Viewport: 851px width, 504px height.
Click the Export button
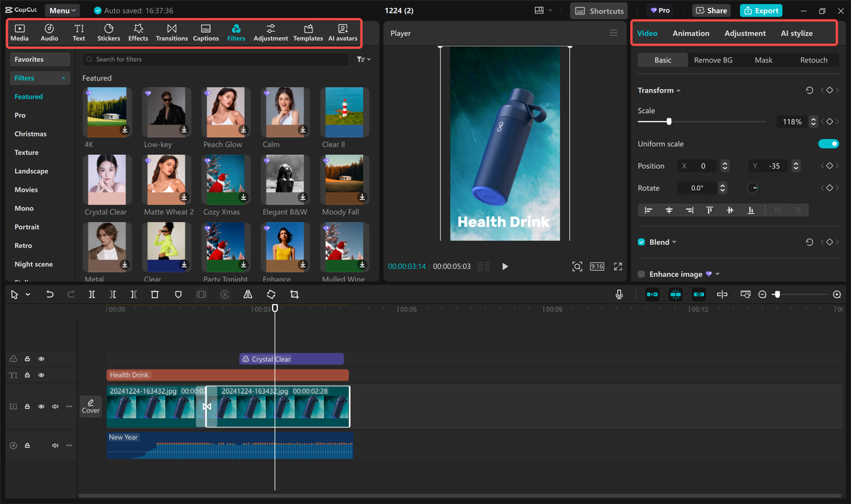[761, 10]
